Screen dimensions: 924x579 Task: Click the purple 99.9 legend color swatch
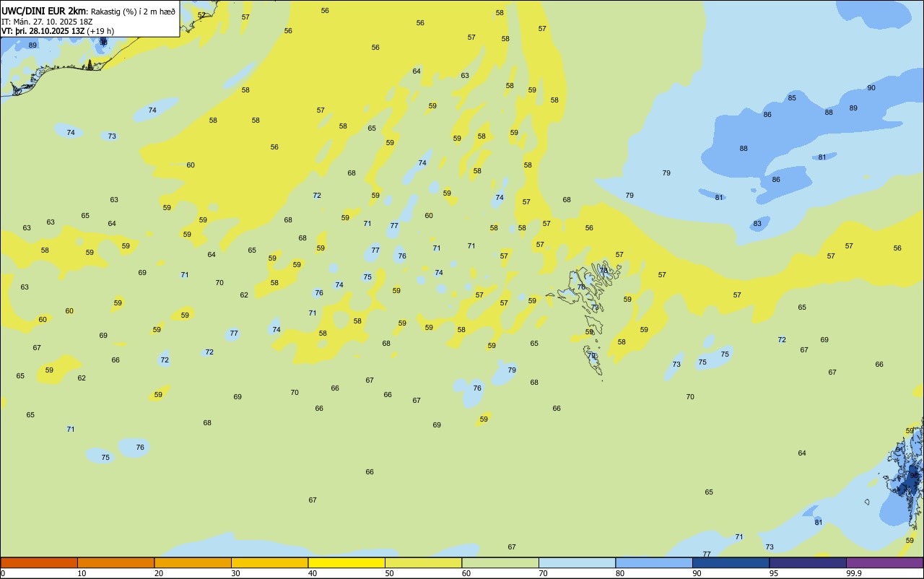click(x=884, y=562)
